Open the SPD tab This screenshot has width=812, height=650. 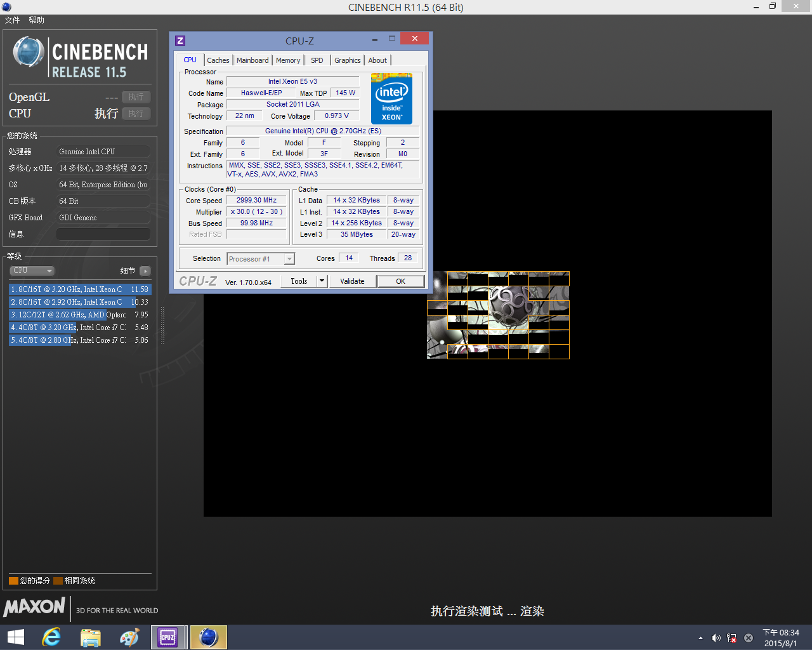click(x=317, y=60)
